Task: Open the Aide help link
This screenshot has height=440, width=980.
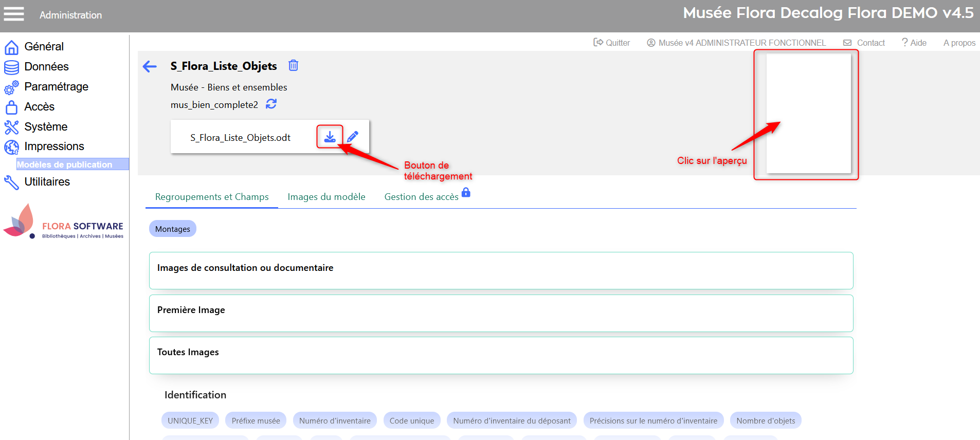Action: (x=914, y=43)
